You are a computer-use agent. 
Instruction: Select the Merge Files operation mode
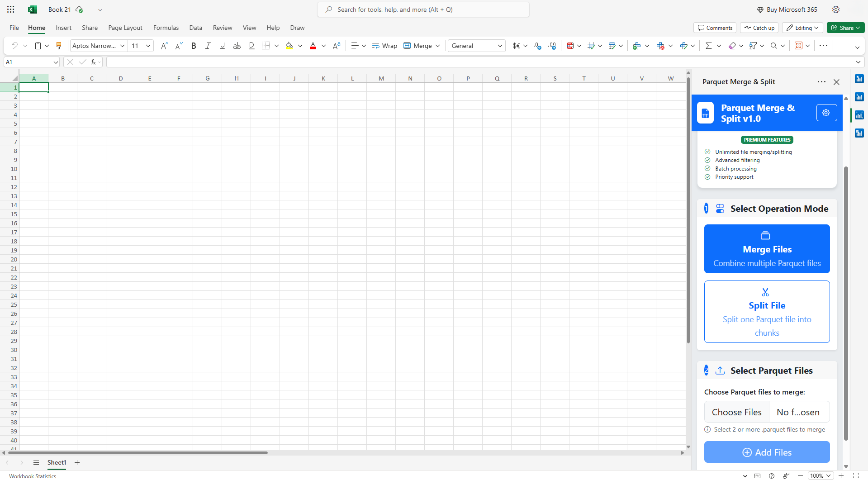767,249
